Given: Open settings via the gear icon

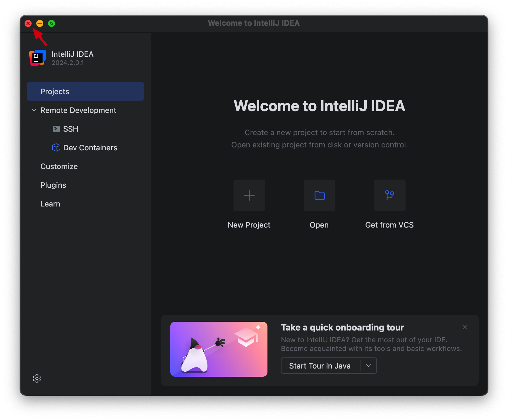Looking at the screenshot, I should click(37, 378).
